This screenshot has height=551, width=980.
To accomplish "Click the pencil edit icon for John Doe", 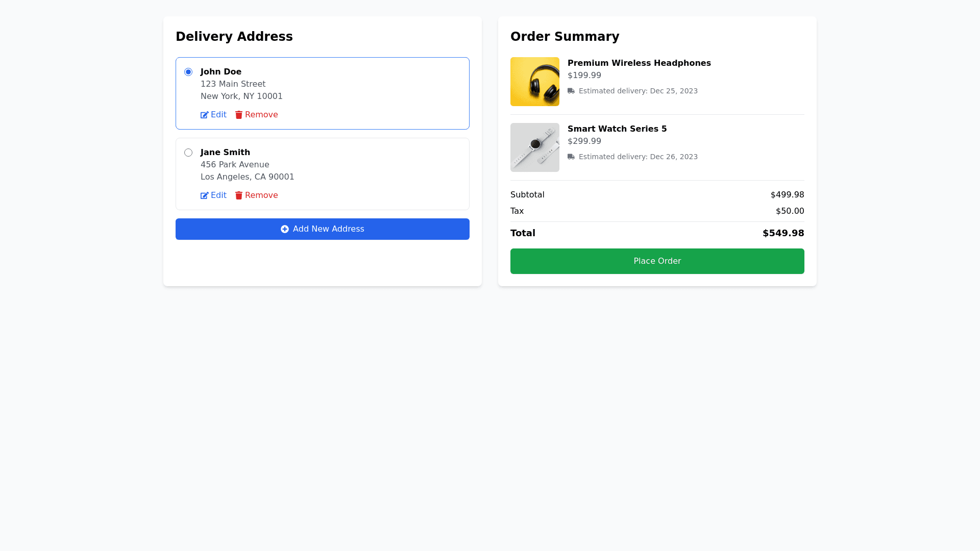I will pos(205,115).
